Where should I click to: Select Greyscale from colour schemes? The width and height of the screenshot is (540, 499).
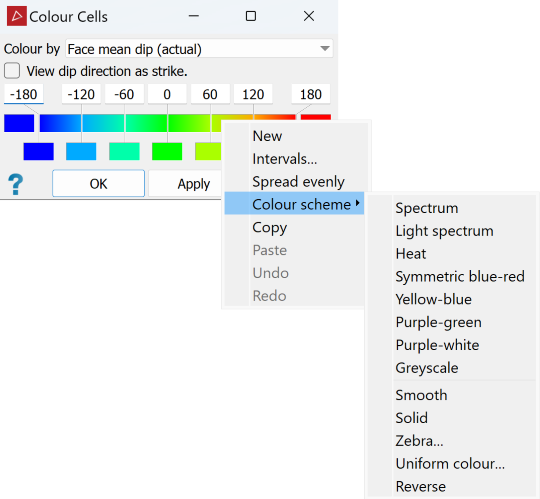(427, 368)
